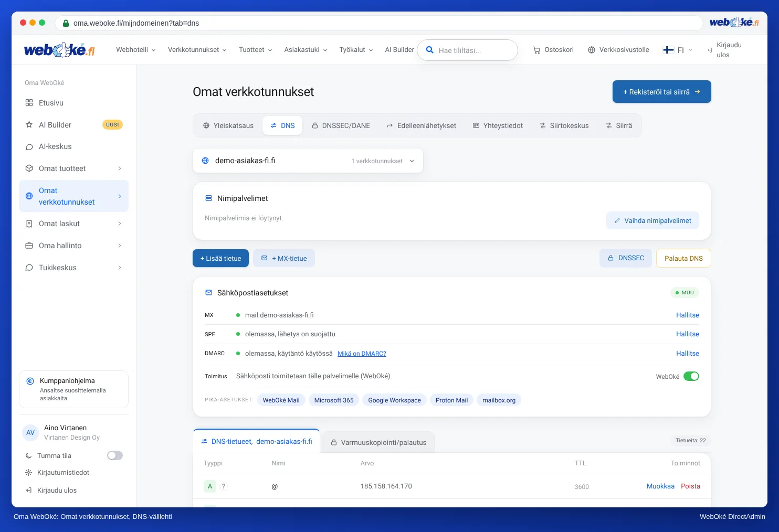Screen dimensions: 779x532
Task: Click the Kirjaudu ulos icon in header
Action: pos(710,50)
